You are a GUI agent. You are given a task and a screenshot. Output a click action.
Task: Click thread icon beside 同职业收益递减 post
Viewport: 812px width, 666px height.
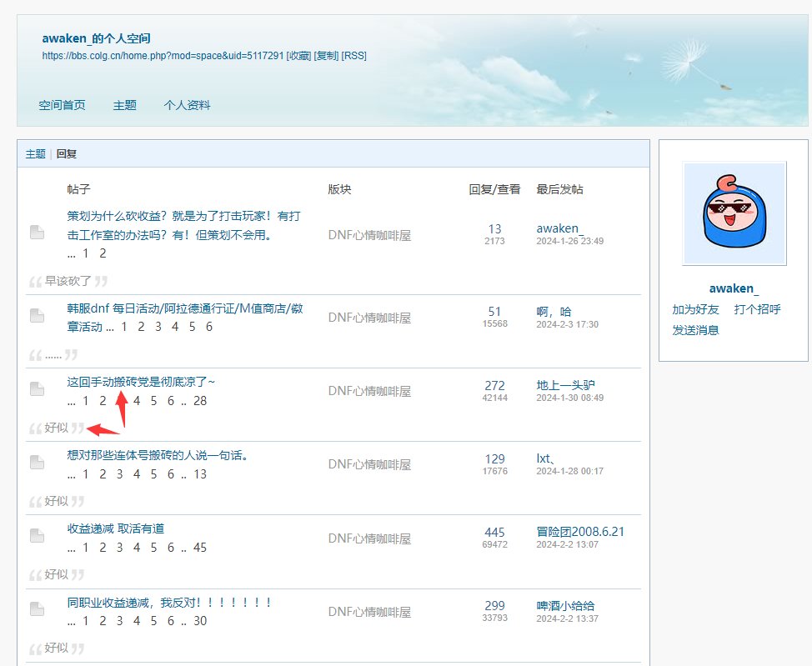pos(37,608)
